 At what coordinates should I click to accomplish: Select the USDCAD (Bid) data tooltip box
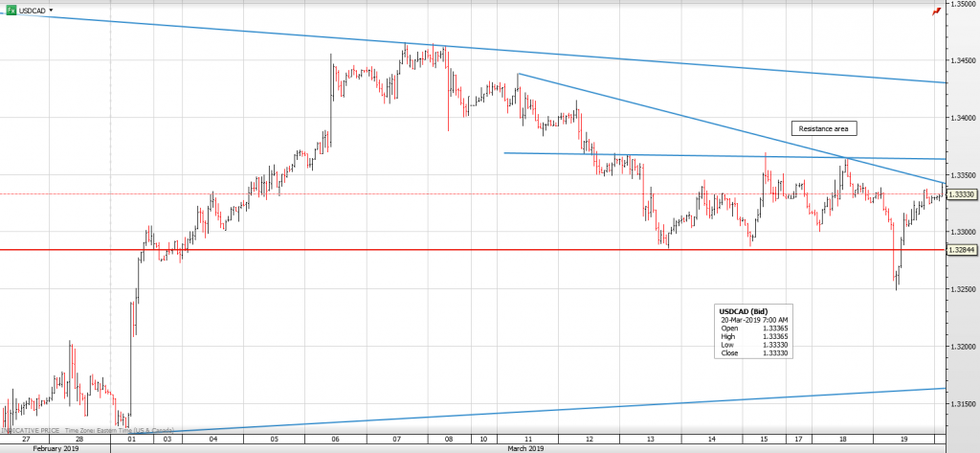[x=753, y=332]
